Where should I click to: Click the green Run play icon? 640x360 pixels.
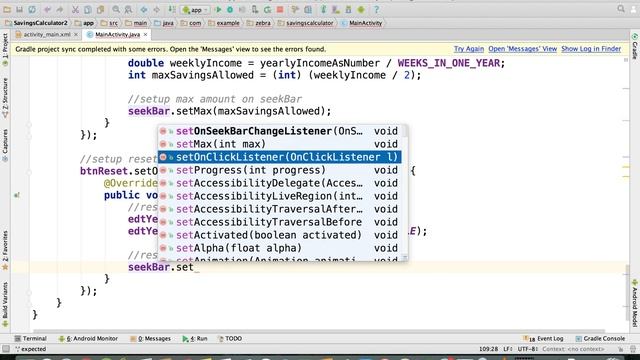tap(218, 9)
